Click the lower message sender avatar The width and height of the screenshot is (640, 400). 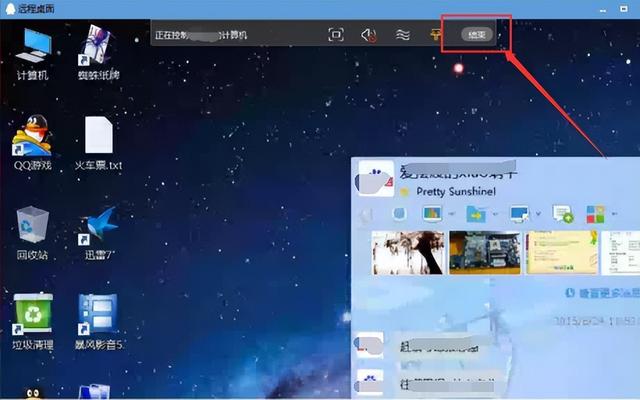pos(369,382)
